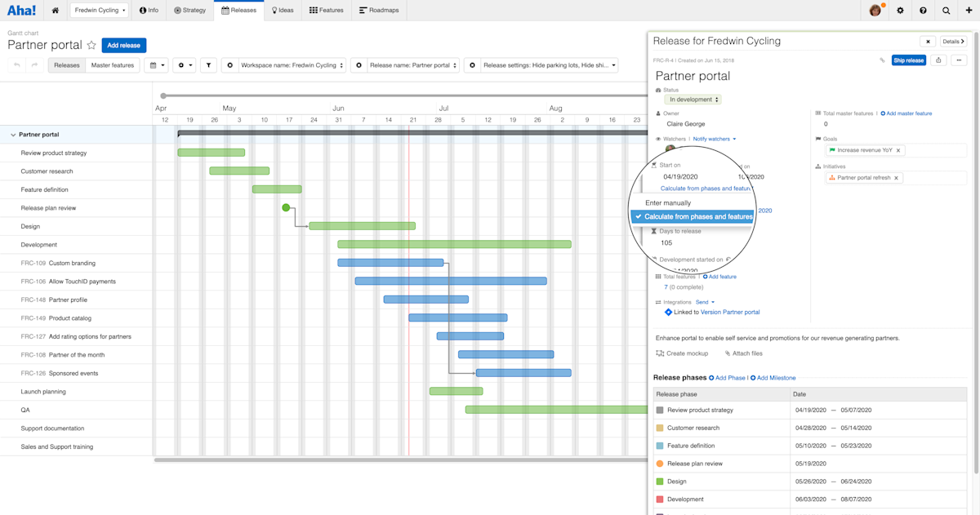The height and width of the screenshot is (515, 980).
Task: Open the Strategy tab
Action: pyautogui.click(x=189, y=11)
